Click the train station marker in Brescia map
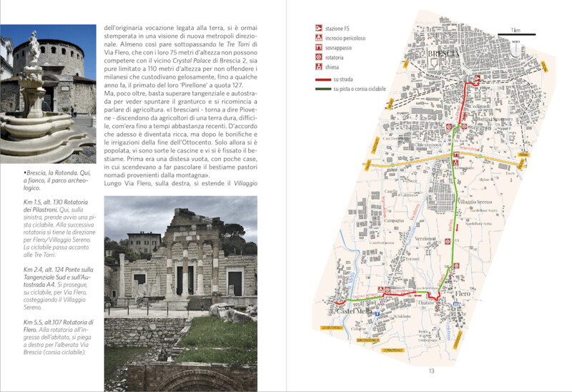The height and width of the screenshot is (392, 572). click(x=477, y=78)
